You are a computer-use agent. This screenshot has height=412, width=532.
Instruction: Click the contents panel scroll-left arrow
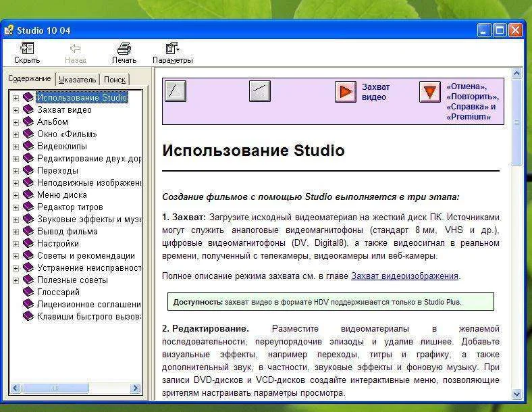[x=16, y=388]
